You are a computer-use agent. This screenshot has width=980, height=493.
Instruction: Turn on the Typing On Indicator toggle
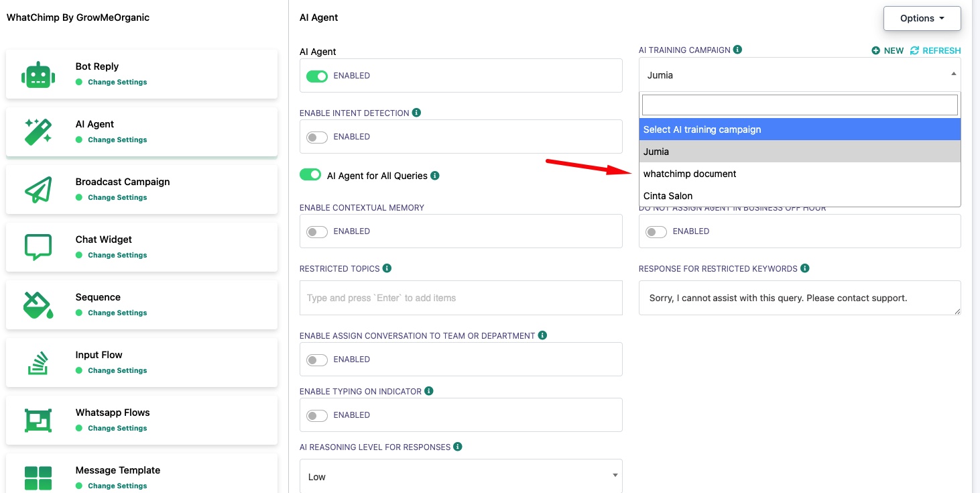[x=317, y=415]
